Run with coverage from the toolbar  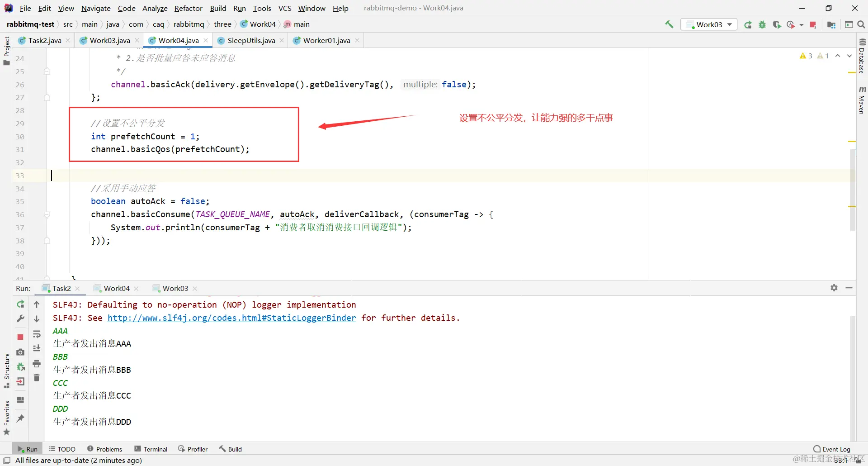point(777,24)
